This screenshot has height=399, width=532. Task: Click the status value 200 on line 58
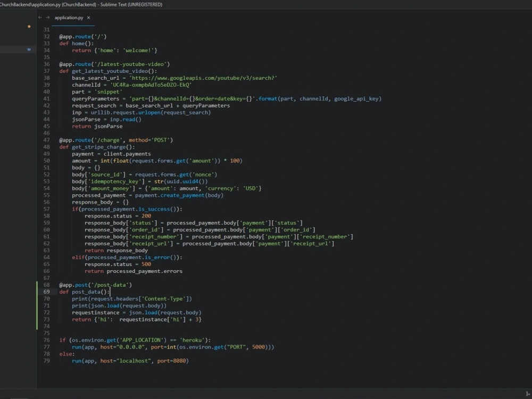(146, 216)
